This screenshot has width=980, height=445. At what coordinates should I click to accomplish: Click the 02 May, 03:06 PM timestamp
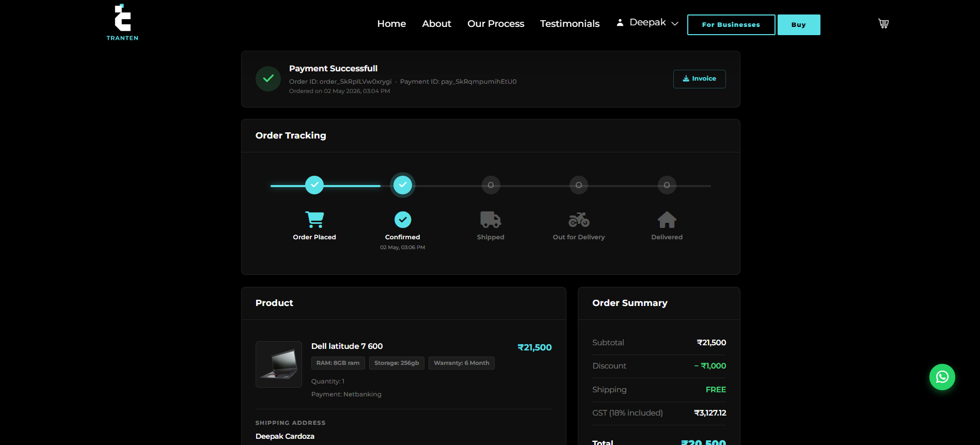[403, 248]
